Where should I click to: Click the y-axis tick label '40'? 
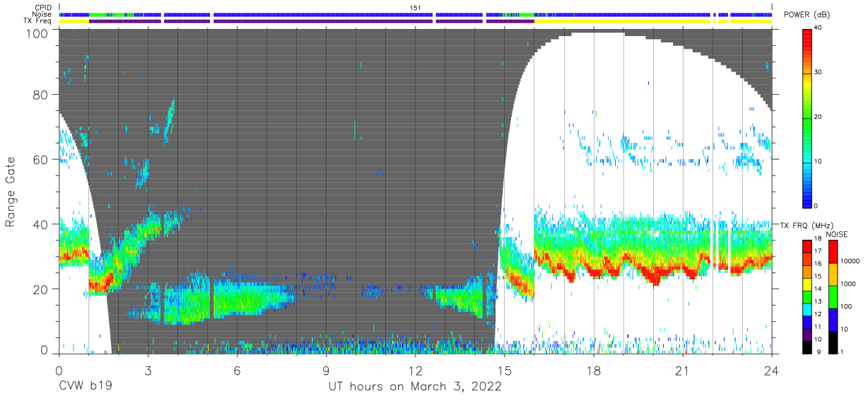point(42,224)
